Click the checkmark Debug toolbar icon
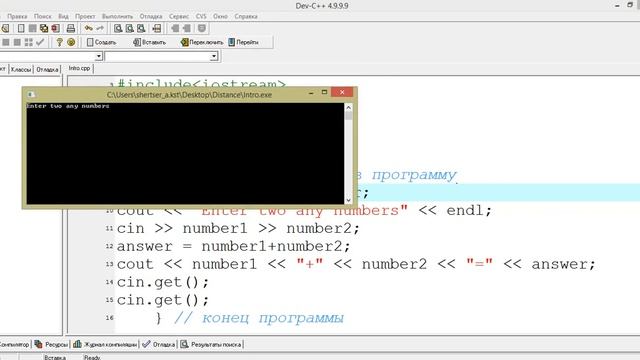The height and width of the screenshot is (360, 640). (x=40, y=42)
